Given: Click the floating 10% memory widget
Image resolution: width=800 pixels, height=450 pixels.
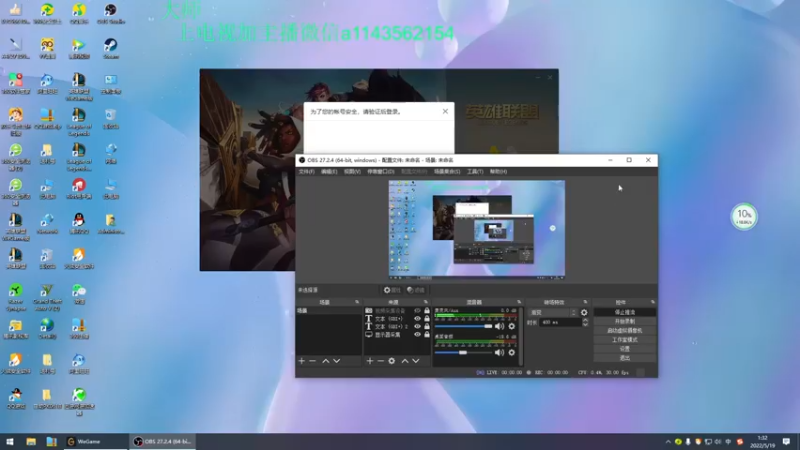Looking at the screenshot, I should [x=744, y=216].
